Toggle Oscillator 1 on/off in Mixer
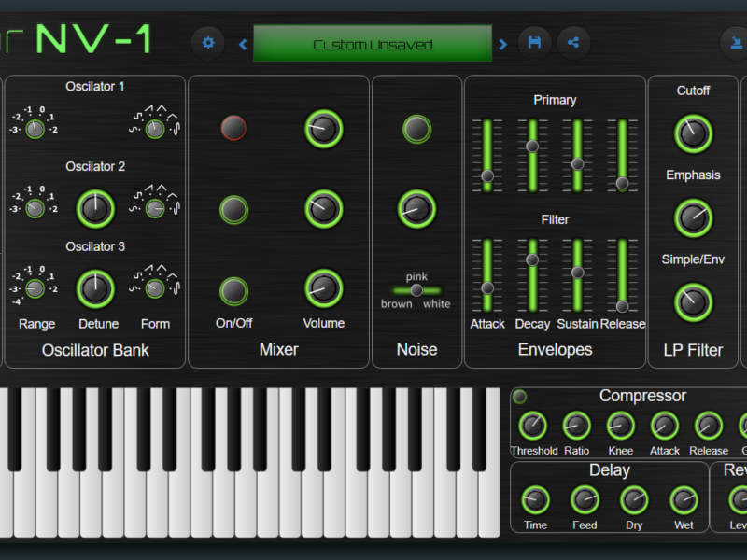The height and width of the screenshot is (560, 747). tap(233, 128)
